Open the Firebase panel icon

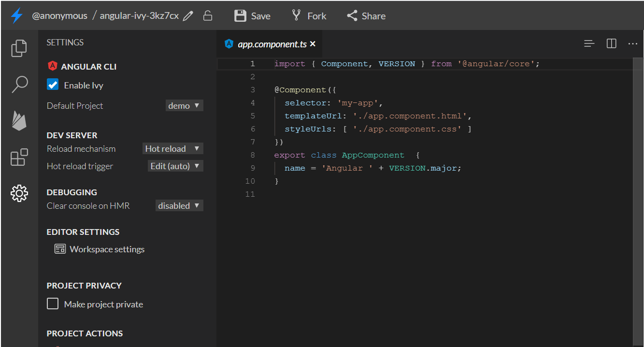coord(19,120)
